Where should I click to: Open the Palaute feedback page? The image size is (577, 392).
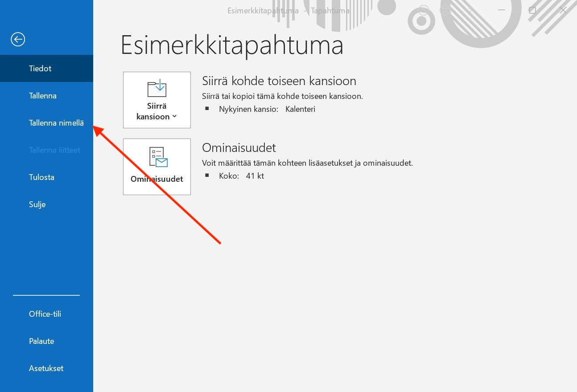tap(41, 341)
